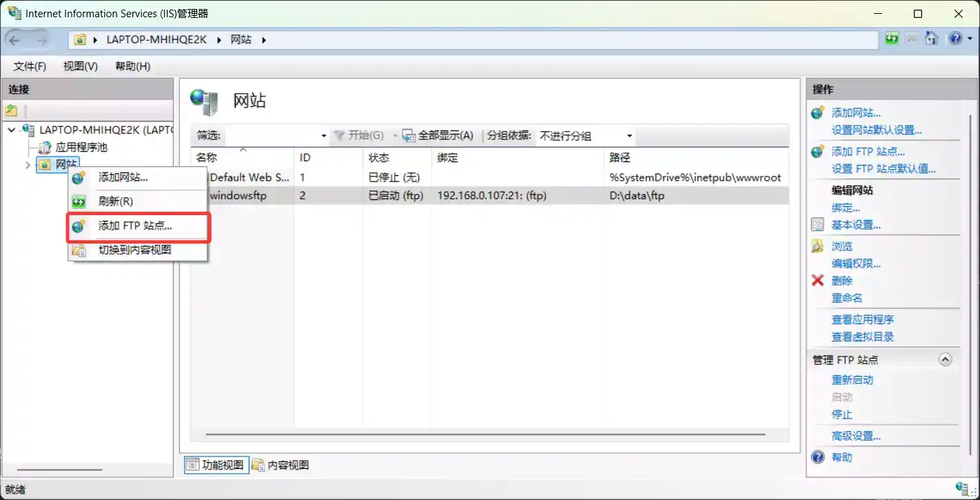The image size is (980, 500).
Task: Click the blue help icon beside 帮助
Action: pos(818,457)
